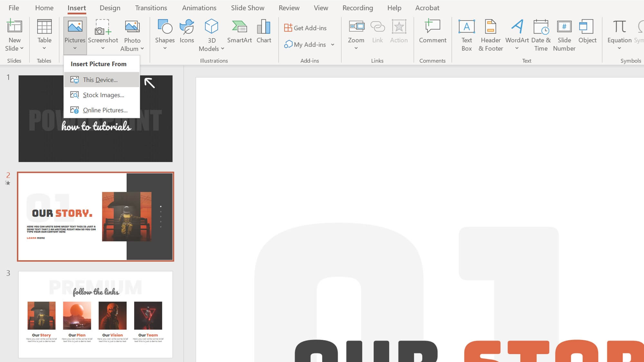Insert Icons from the Illustrations group
Viewport: 644px width, 362px height.
187,32
